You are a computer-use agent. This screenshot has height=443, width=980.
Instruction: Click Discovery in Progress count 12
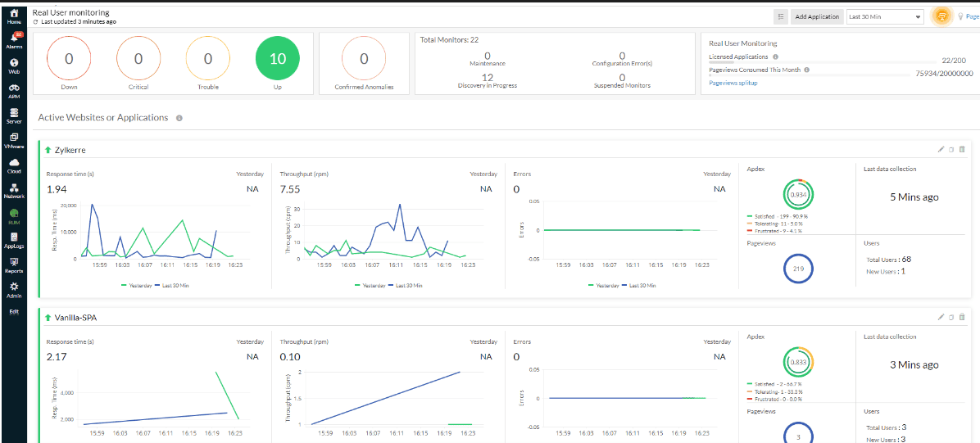point(488,78)
